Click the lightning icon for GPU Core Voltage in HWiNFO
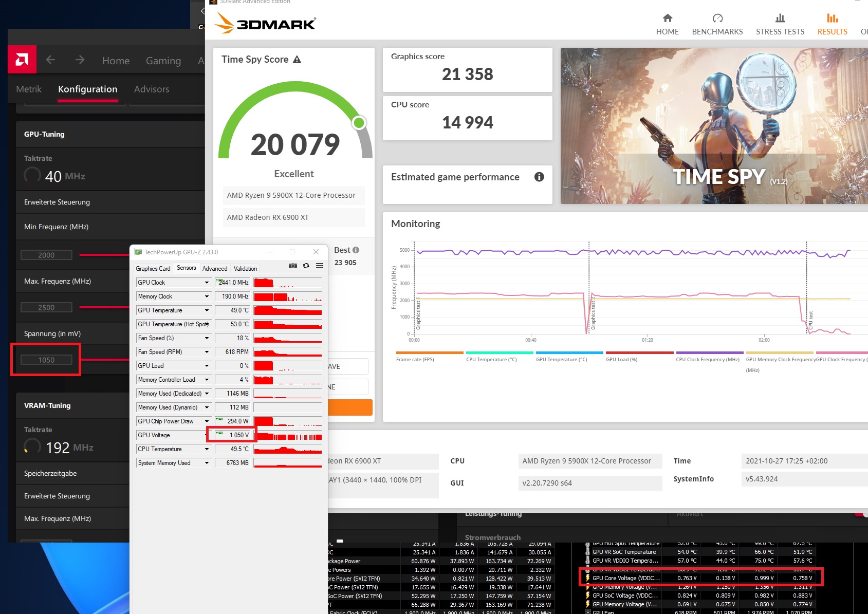The image size is (868, 614). 587,578
